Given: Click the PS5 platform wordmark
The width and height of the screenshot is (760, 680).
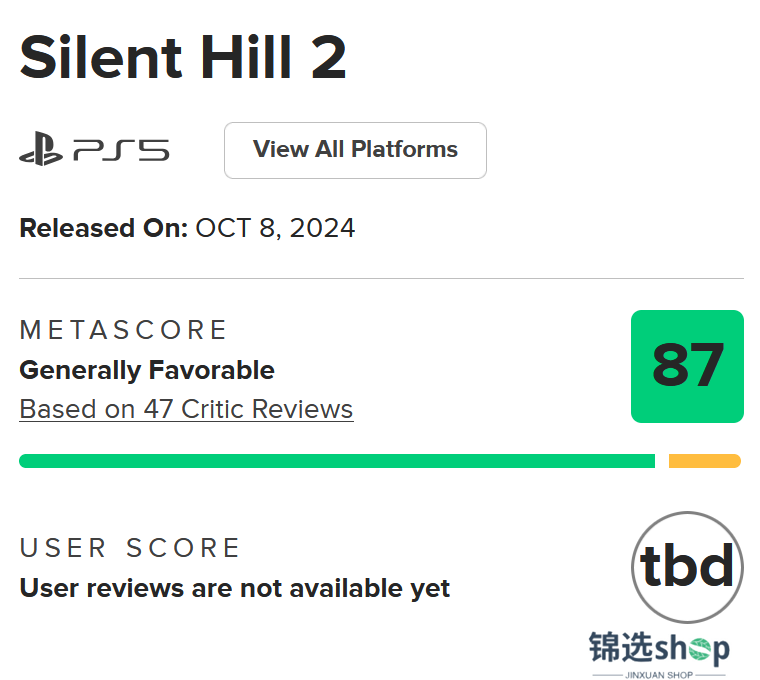Looking at the screenshot, I should (x=121, y=150).
